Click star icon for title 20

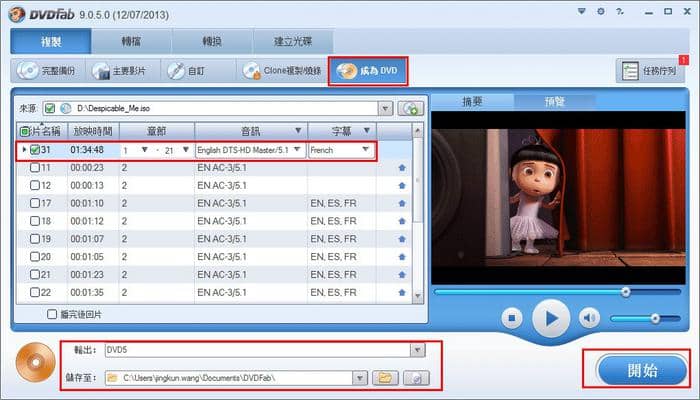[402, 257]
